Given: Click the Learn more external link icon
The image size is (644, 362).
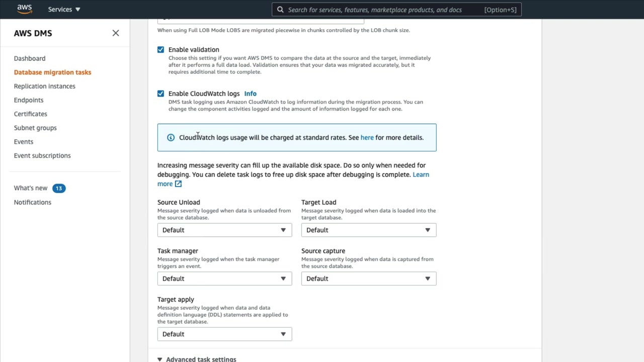Looking at the screenshot, I should [x=178, y=184].
